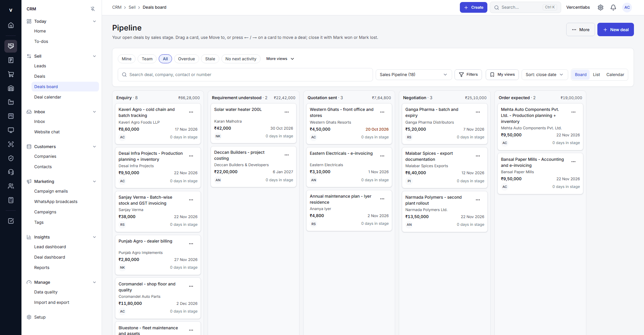The width and height of the screenshot is (644, 335).
Task: Expand the More views dropdown
Action: tap(280, 59)
